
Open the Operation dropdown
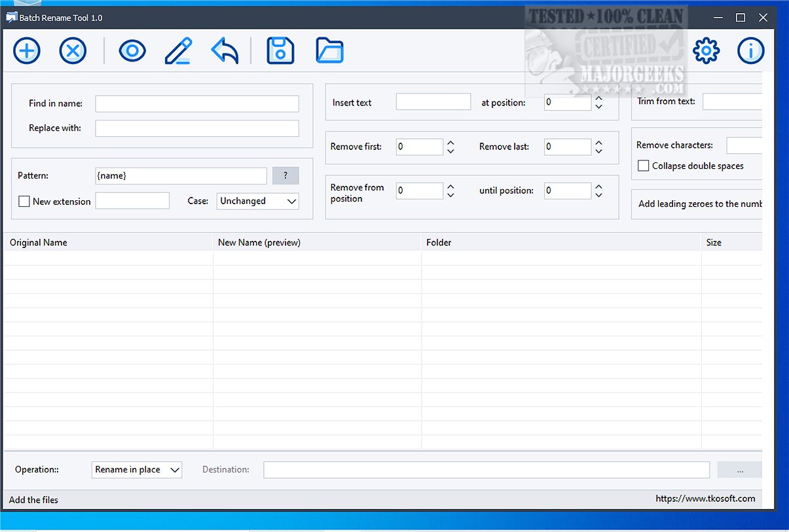(x=137, y=469)
